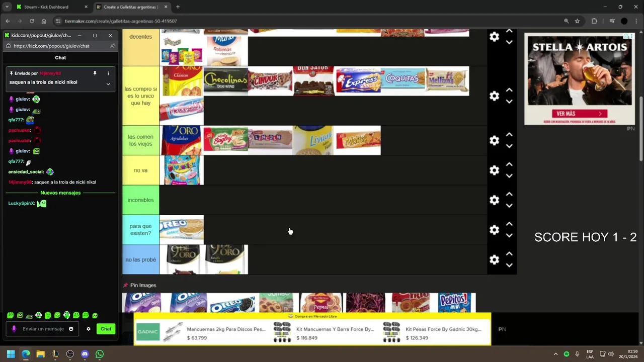The width and height of the screenshot is (644, 362).
Task: Move 'las compro si es lo unico que hay' row down
Action: point(509,102)
